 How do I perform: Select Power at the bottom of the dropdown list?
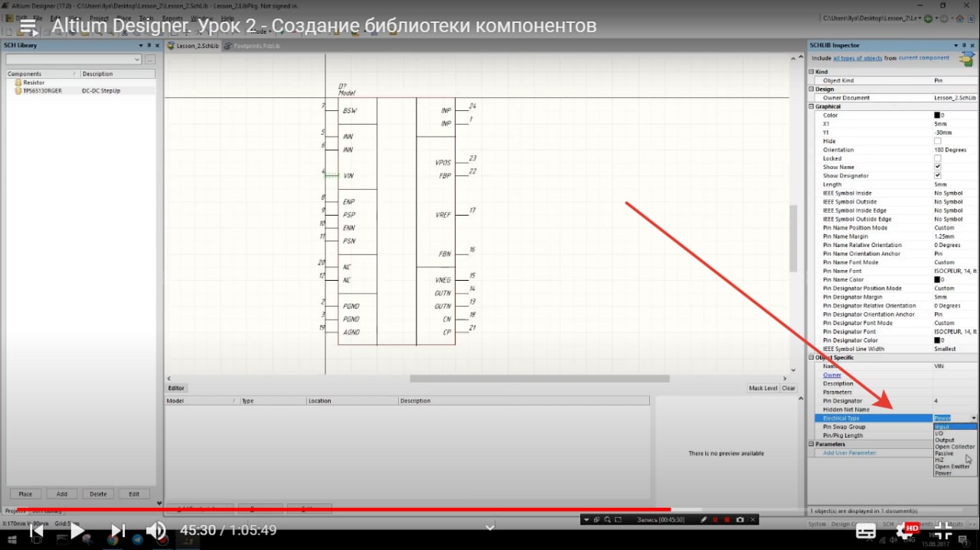point(955,474)
